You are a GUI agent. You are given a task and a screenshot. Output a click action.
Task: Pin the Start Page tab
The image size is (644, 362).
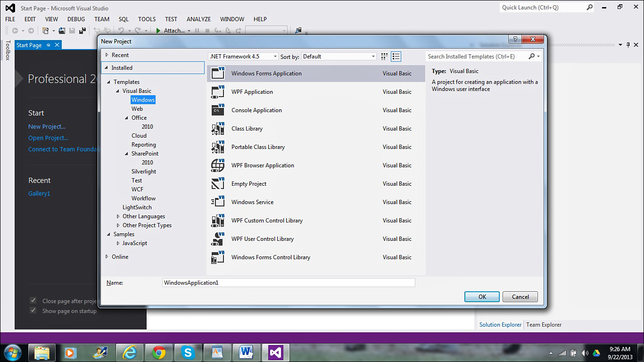pos(48,45)
